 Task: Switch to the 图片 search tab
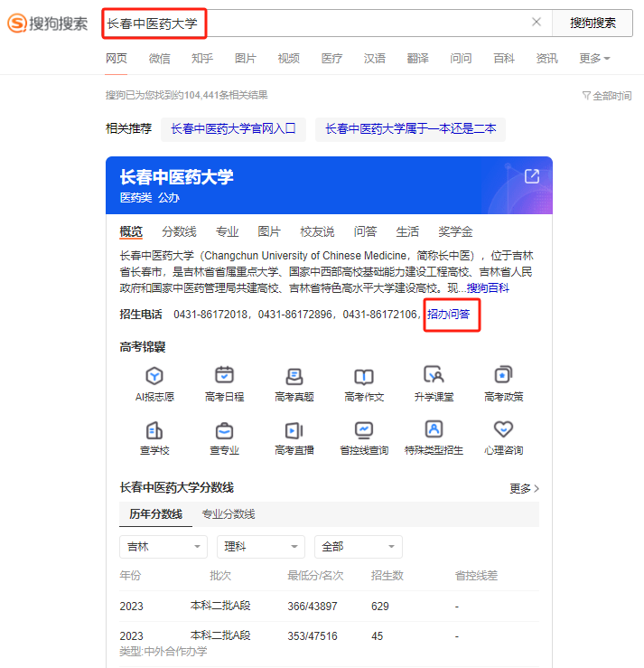click(x=246, y=59)
